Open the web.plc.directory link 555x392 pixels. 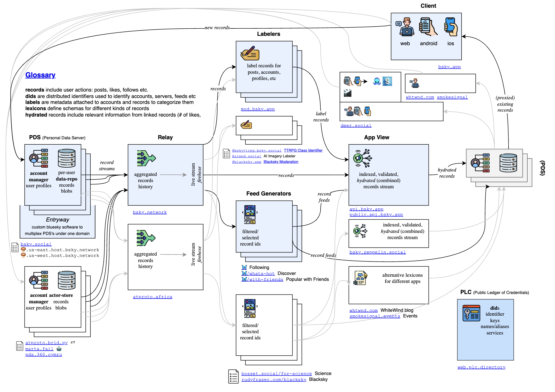point(481,367)
